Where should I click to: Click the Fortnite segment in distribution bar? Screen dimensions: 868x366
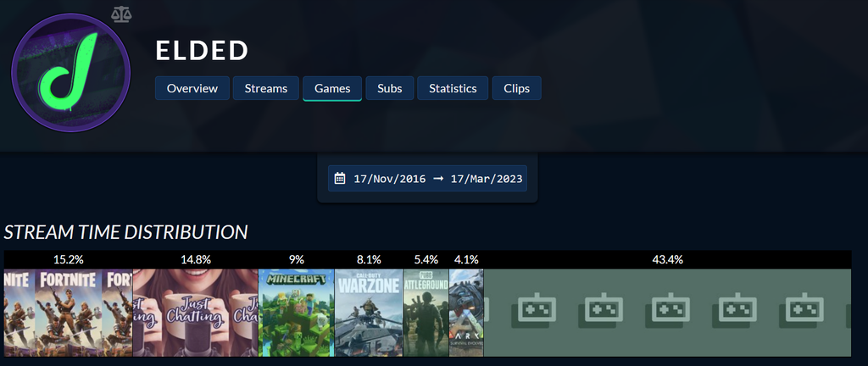(x=68, y=313)
